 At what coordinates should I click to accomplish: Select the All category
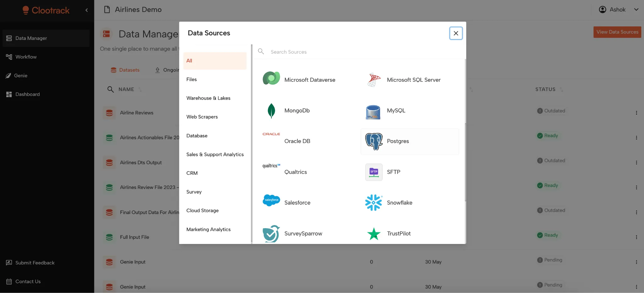click(215, 61)
